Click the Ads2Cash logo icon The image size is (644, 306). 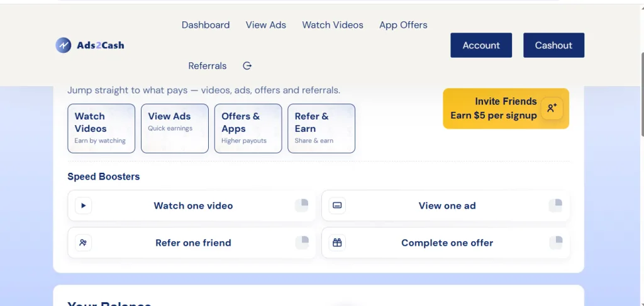click(64, 45)
